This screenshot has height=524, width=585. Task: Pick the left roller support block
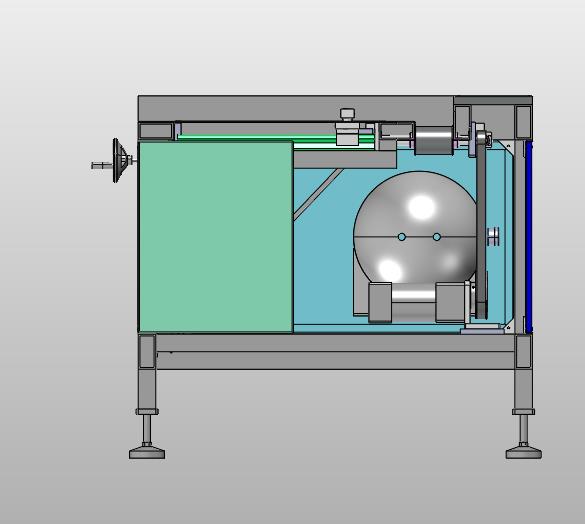point(380,302)
